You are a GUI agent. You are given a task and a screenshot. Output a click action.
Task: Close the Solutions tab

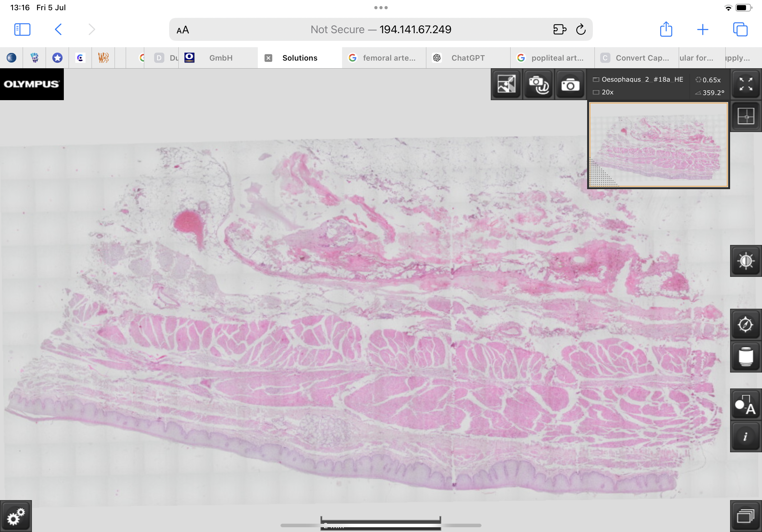(268, 58)
